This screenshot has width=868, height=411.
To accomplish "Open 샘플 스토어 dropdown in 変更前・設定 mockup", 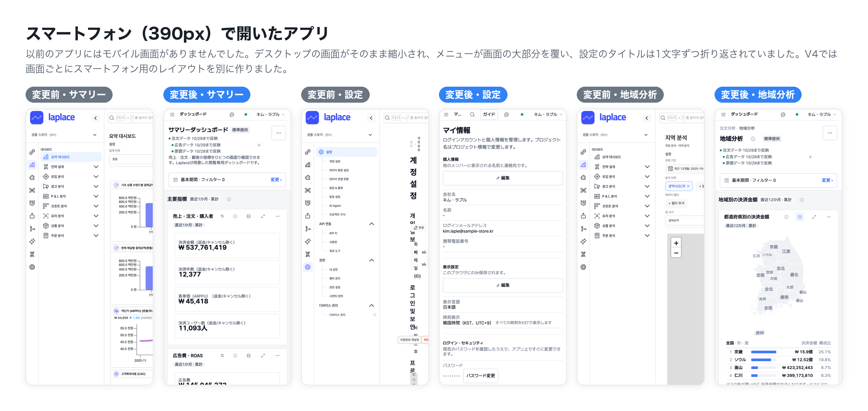I will tap(340, 135).
